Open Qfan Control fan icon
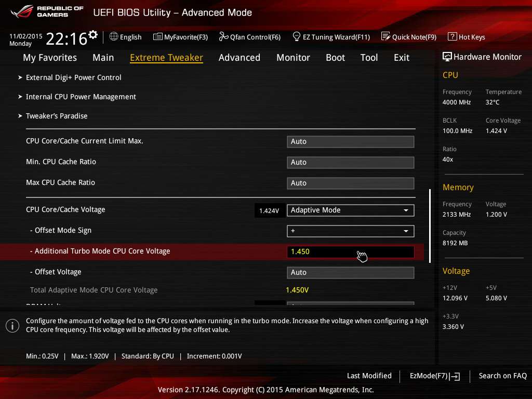Screen dimensions: 532x399 (223, 37)
